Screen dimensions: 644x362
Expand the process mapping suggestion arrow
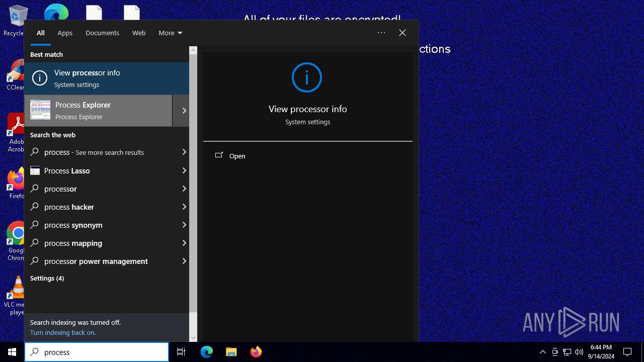click(x=184, y=243)
